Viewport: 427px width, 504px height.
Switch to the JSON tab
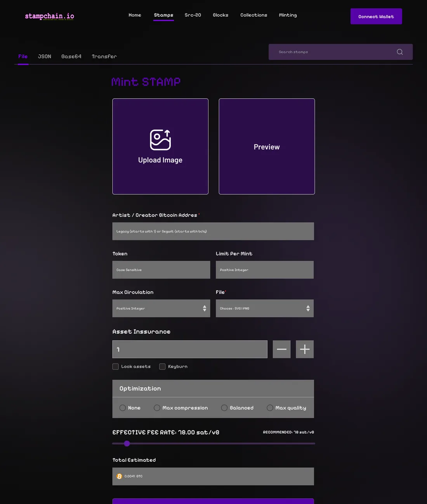point(45,57)
